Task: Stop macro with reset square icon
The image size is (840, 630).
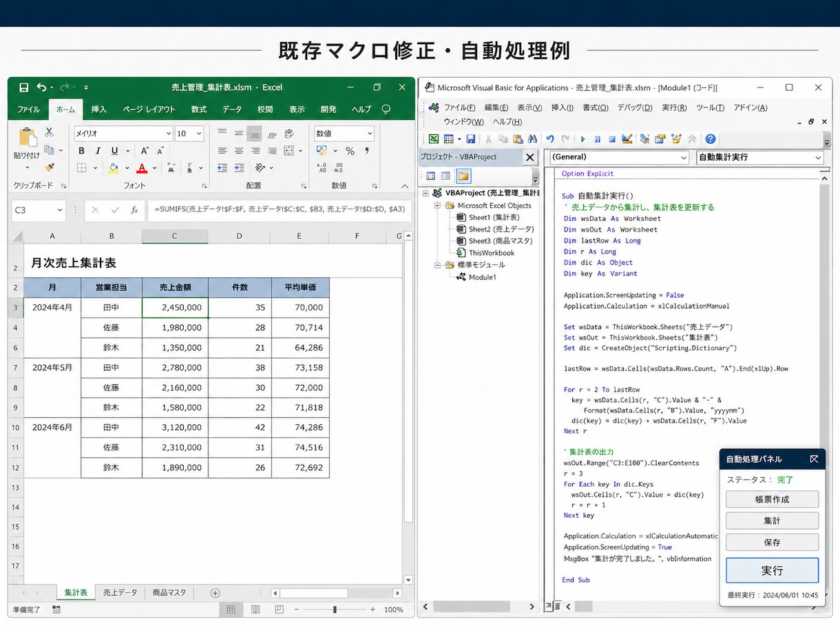Action: [x=611, y=138]
